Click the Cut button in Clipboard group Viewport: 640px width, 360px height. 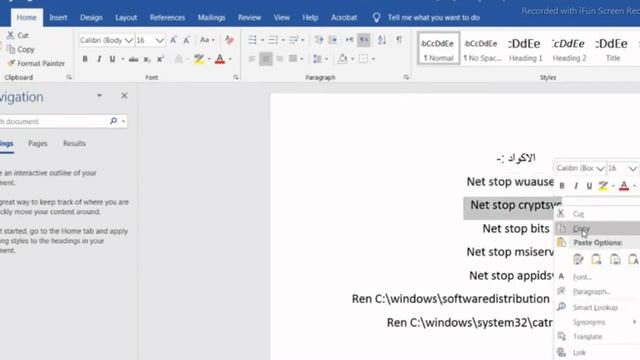pos(18,36)
